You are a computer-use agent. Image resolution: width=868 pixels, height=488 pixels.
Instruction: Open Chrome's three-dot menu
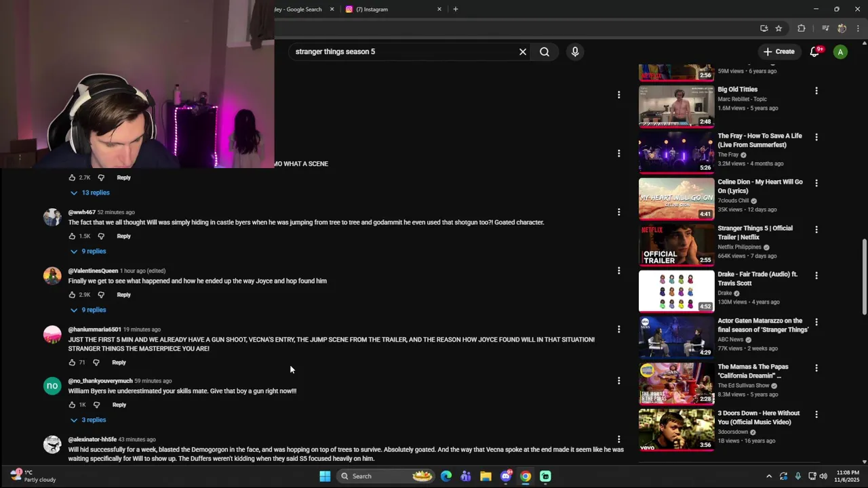[x=858, y=28]
